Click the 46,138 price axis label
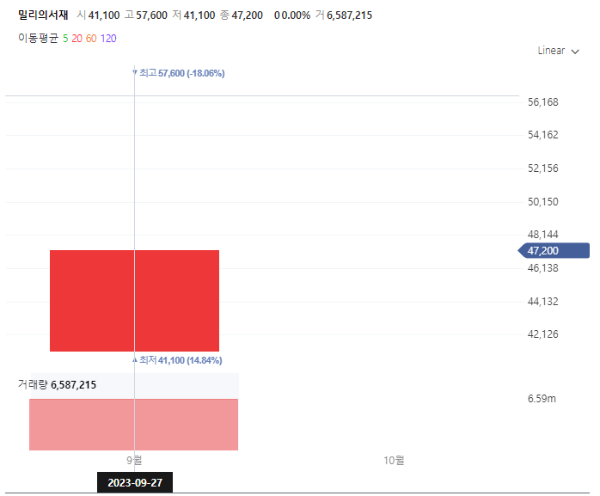This screenshot has height=496, width=600. tap(543, 268)
